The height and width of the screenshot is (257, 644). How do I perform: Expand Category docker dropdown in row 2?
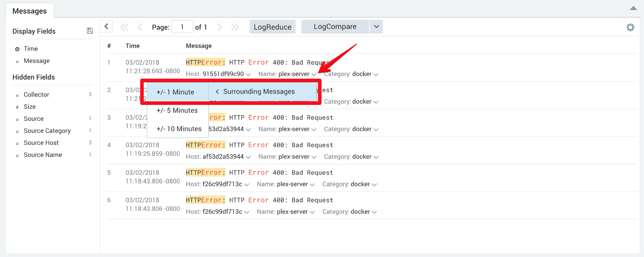coord(376,102)
